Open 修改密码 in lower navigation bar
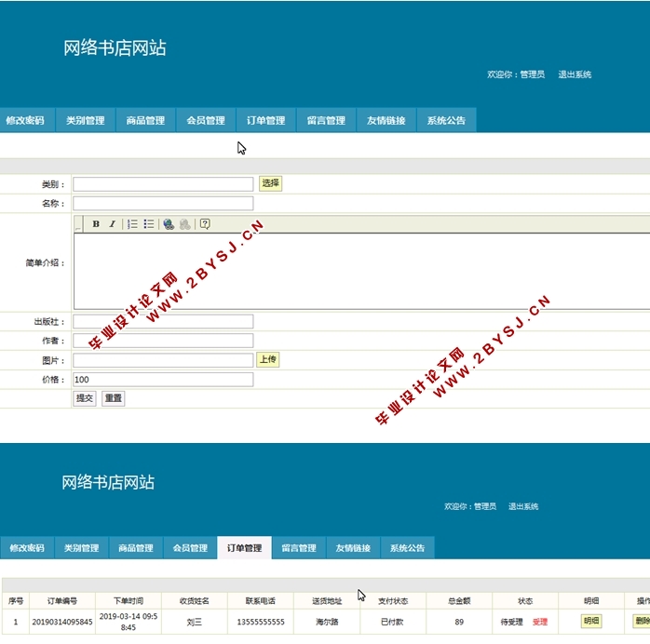 click(x=27, y=548)
